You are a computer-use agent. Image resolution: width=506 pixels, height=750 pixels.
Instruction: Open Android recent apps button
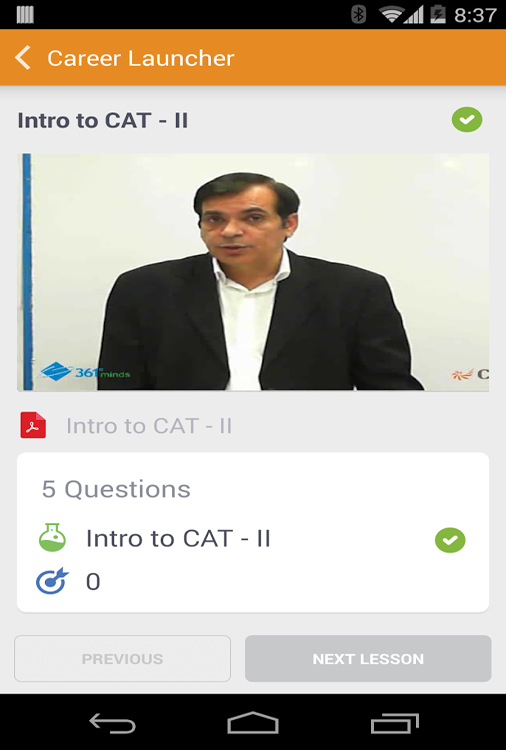coord(395,723)
